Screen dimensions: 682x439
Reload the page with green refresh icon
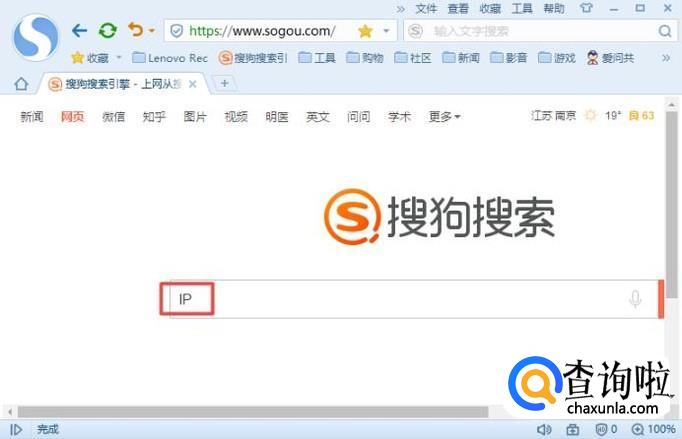click(x=107, y=30)
